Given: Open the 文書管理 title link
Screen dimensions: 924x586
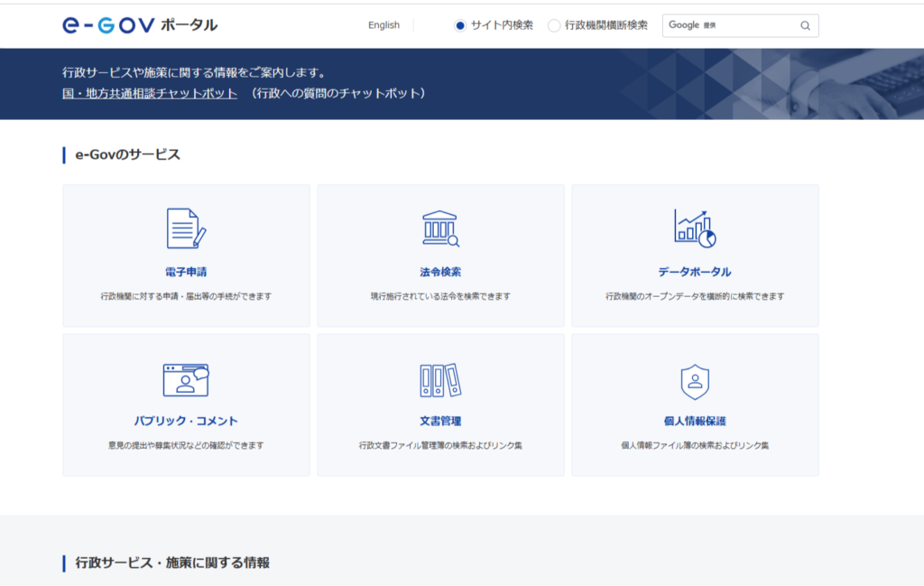Looking at the screenshot, I should [x=440, y=421].
